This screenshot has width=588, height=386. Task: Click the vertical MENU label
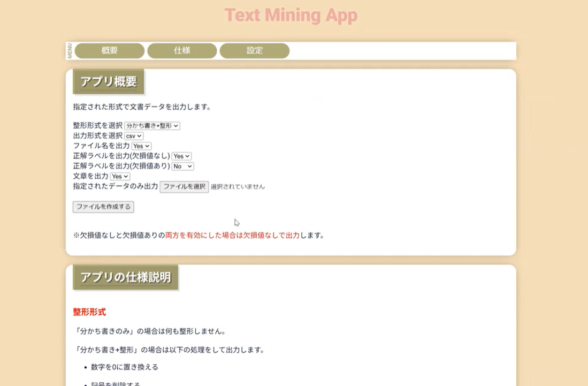70,51
